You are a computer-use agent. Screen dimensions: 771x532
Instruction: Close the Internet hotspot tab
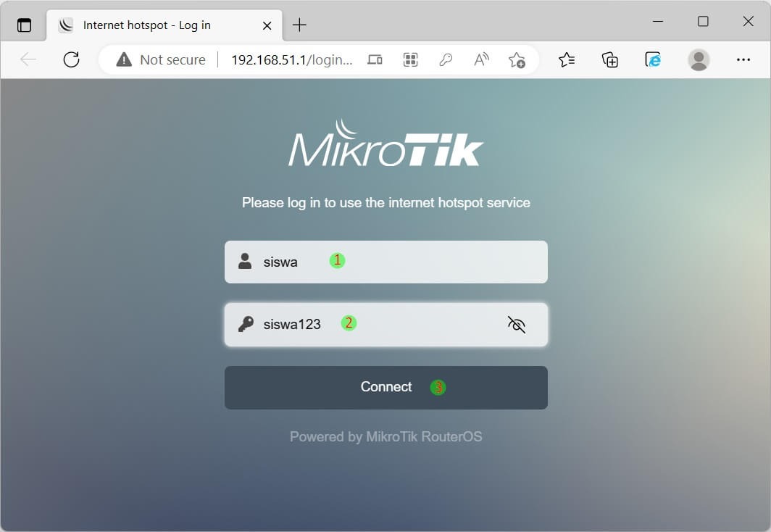pos(267,25)
